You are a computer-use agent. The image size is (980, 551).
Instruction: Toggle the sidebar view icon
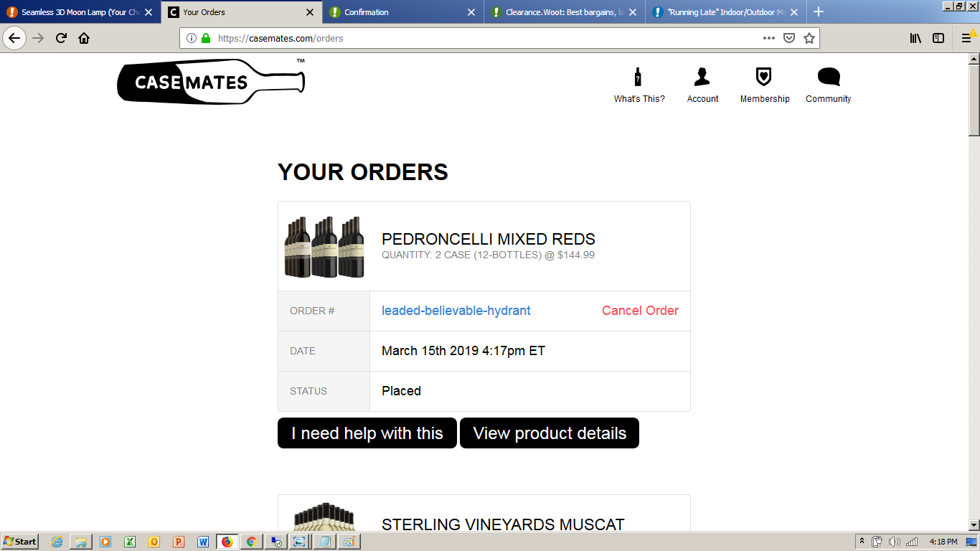(x=938, y=38)
